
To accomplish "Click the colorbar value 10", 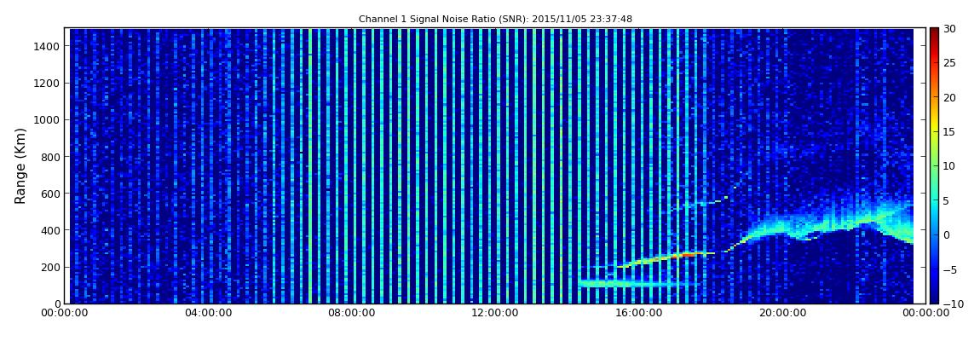I will tap(950, 166).
